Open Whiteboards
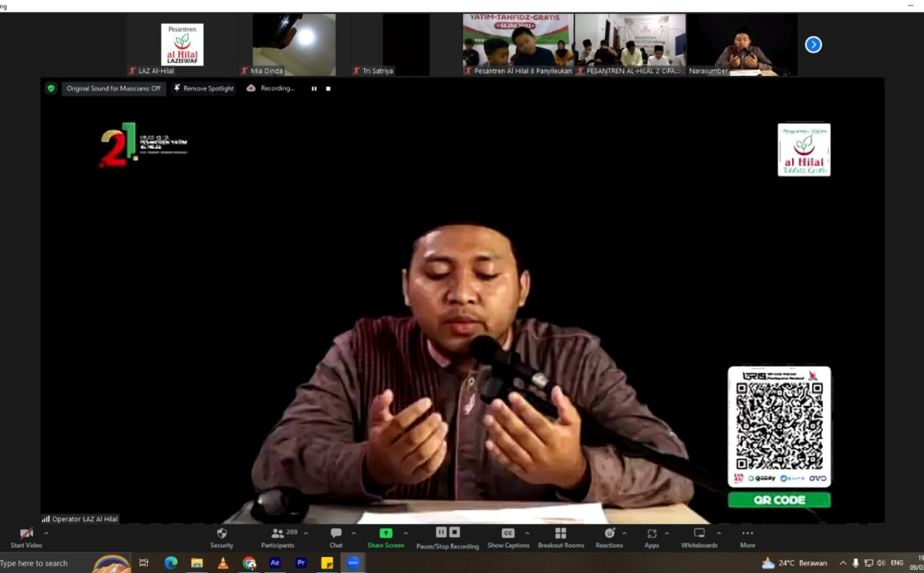 pyautogui.click(x=699, y=537)
